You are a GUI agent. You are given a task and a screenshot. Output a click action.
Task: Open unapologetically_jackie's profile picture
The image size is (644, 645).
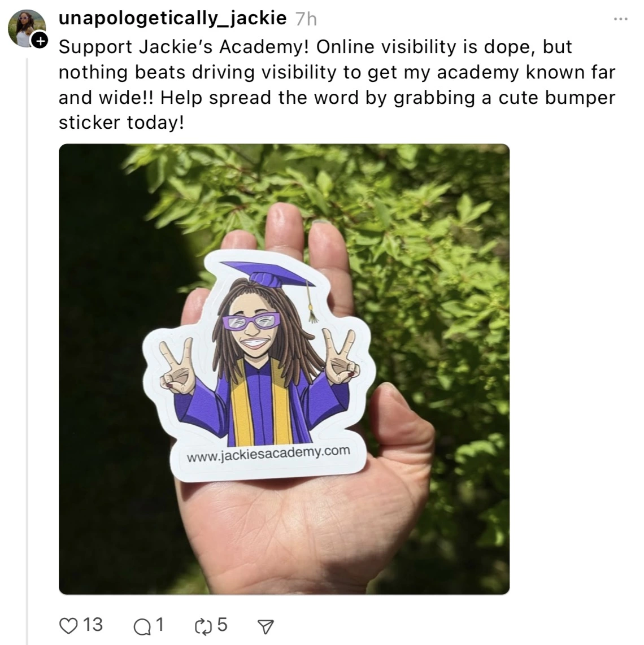26,28
